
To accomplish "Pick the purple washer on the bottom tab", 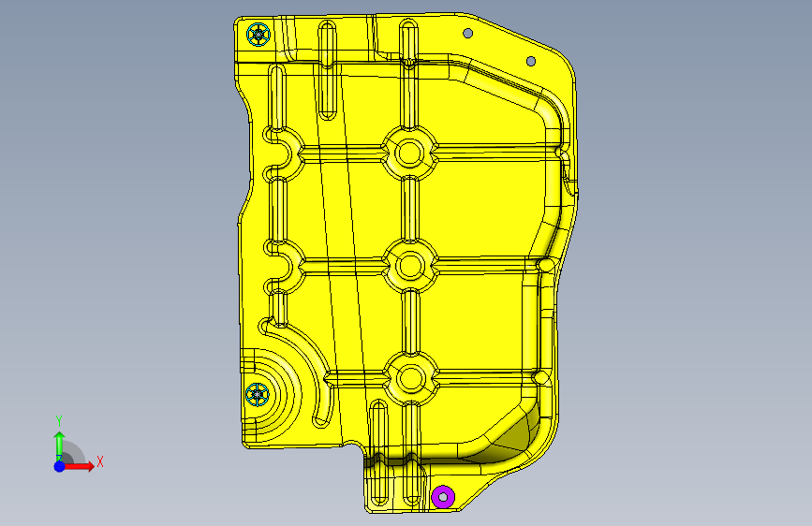I will [x=443, y=497].
